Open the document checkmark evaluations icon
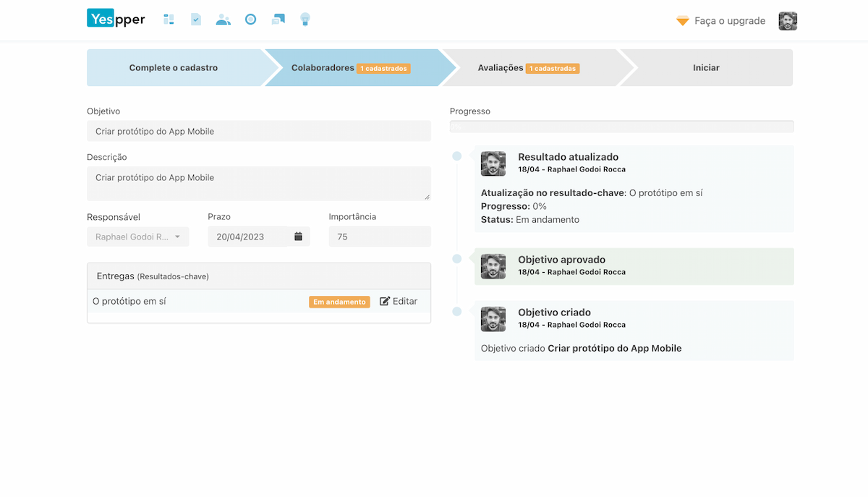The width and height of the screenshot is (868, 497). point(196,20)
